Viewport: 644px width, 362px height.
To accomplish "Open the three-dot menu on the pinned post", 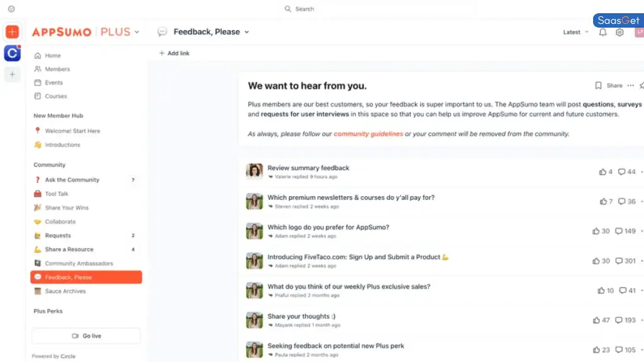I will pos(630,85).
